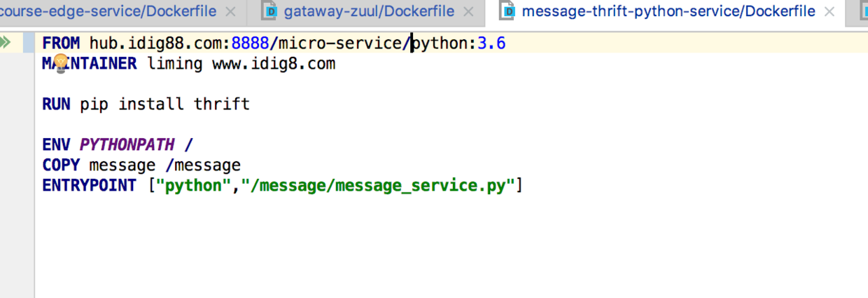Switch to the gataway-zuul/Dockerfile tab

point(369,12)
